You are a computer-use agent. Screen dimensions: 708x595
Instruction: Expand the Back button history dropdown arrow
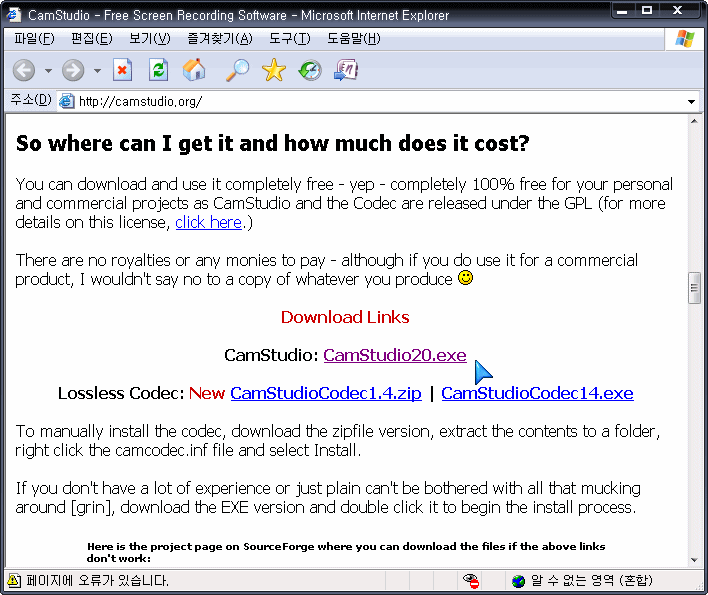[x=48, y=71]
